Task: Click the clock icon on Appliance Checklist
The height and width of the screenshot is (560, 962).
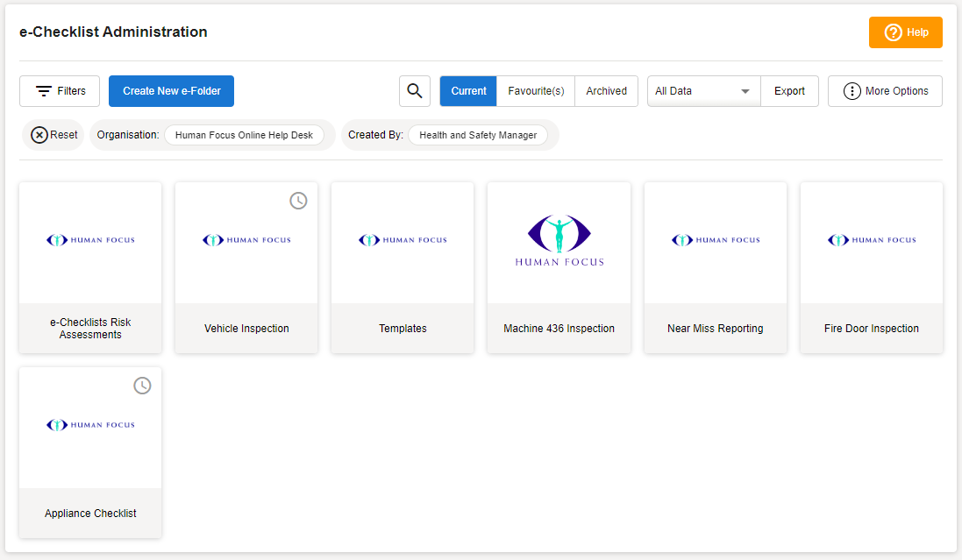Action: coord(142,386)
